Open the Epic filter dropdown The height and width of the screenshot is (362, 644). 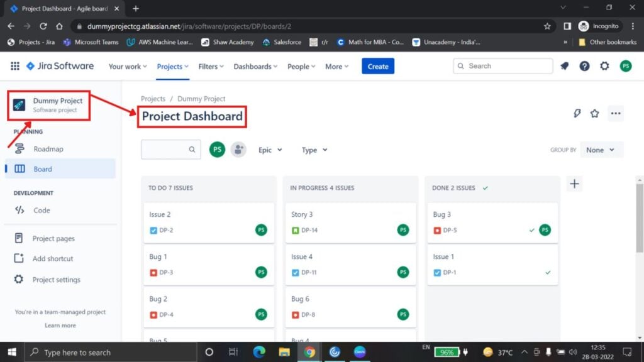(270, 150)
